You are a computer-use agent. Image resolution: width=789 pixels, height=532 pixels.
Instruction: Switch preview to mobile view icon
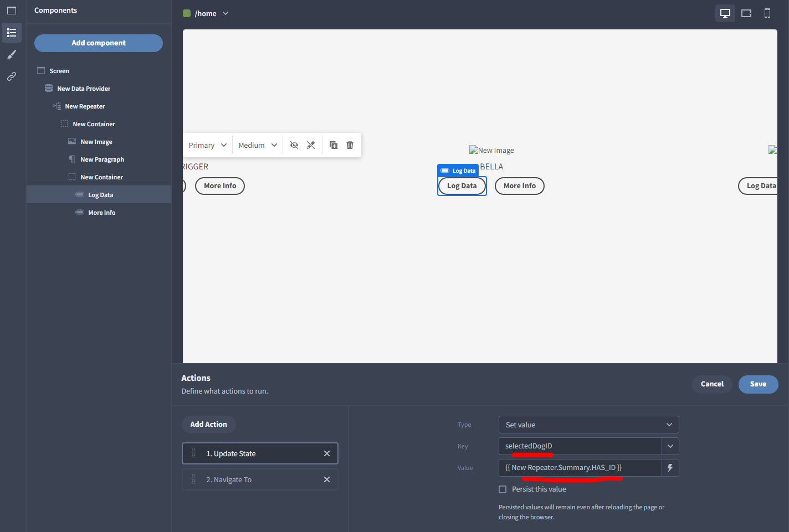click(767, 13)
